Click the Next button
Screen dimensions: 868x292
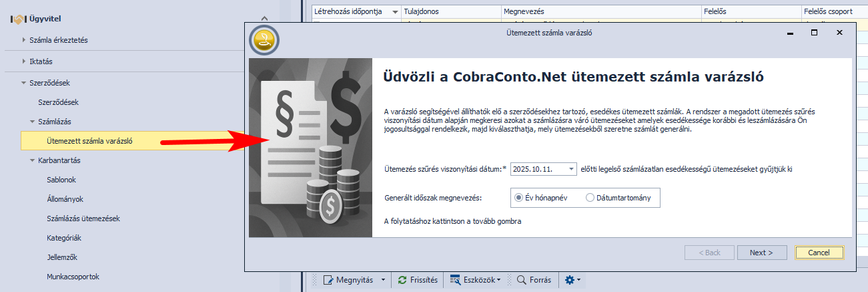tap(761, 253)
